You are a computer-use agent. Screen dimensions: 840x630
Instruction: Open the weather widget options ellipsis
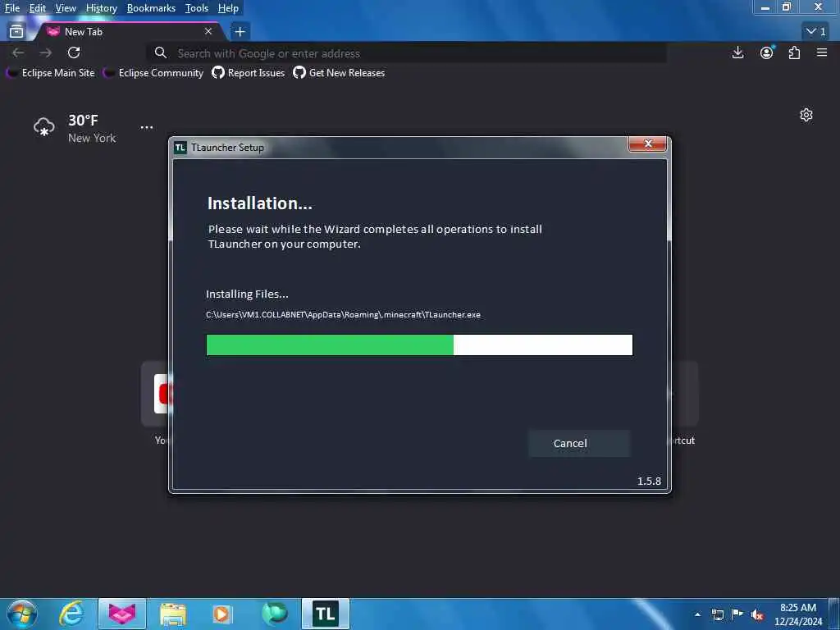pyautogui.click(x=147, y=127)
